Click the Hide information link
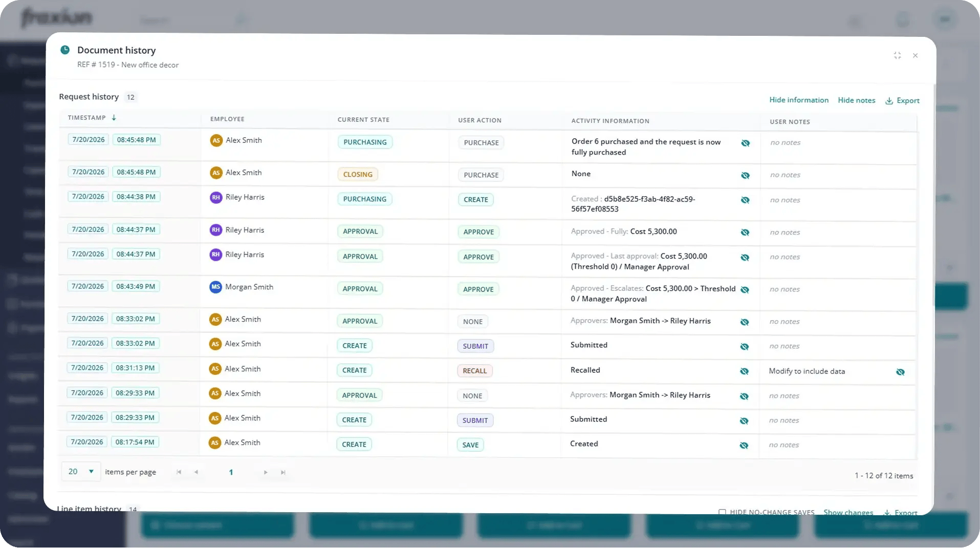Viewport: 980px width, 548px height. [799, 100]
